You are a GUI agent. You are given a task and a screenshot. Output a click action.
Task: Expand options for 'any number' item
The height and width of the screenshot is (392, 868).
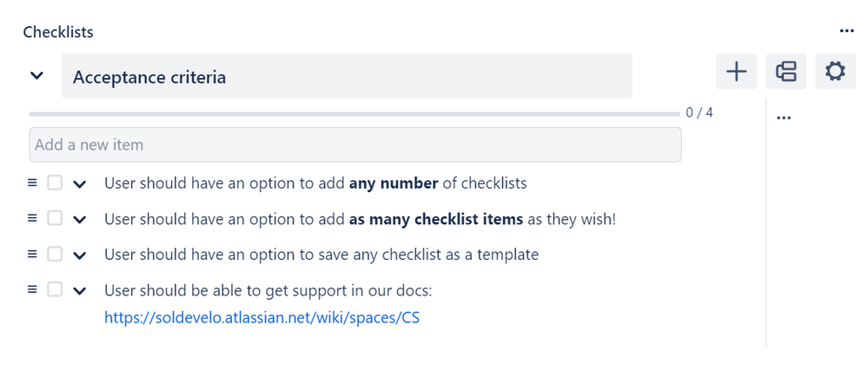(x=80, y=184)
